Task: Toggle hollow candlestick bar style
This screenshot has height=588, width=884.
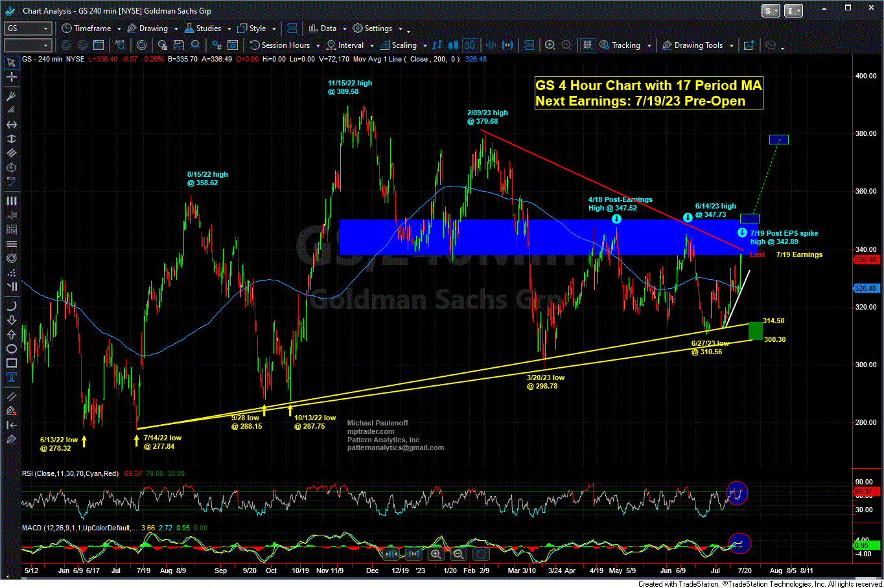Action: click(x=470, y=45)
